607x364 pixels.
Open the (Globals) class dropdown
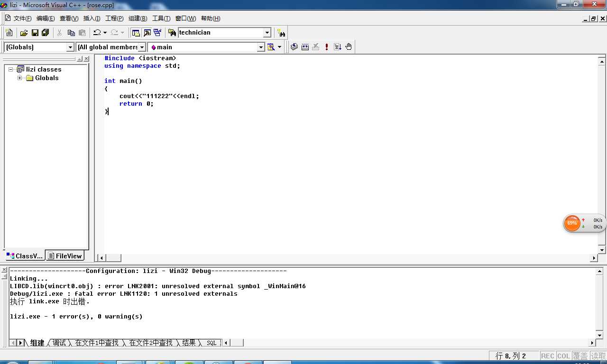point(70,47)
